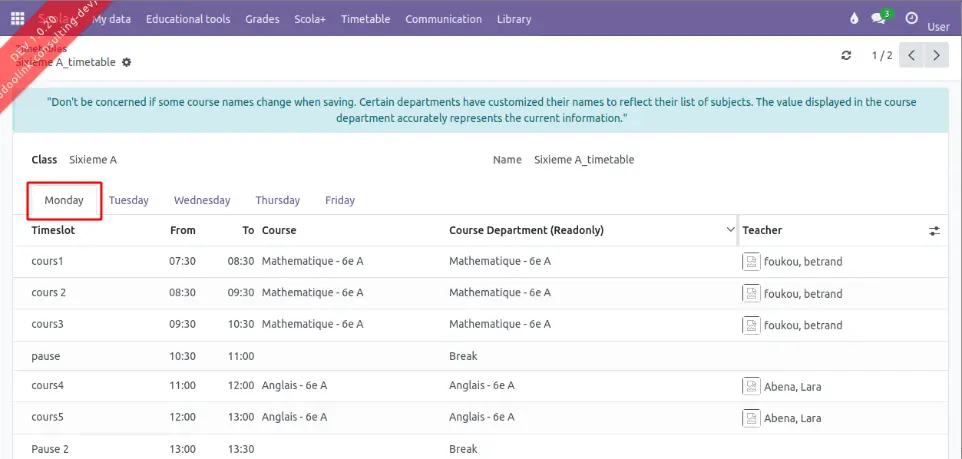Expand Course Department column sort arrow
962x459 pixels.
tap(729, 230)
